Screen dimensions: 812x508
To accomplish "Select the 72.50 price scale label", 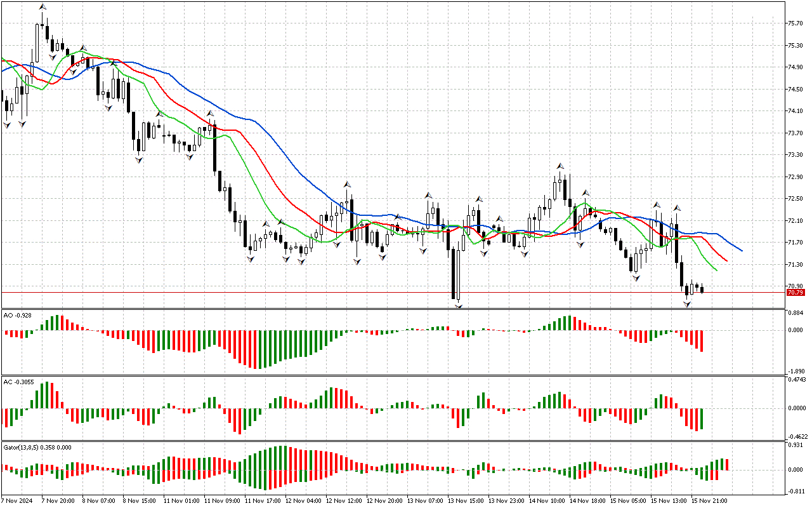I will [794, 199].
